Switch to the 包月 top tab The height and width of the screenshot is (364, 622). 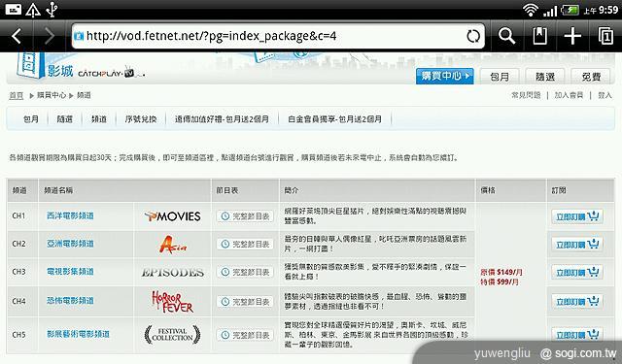click(500, 76)
